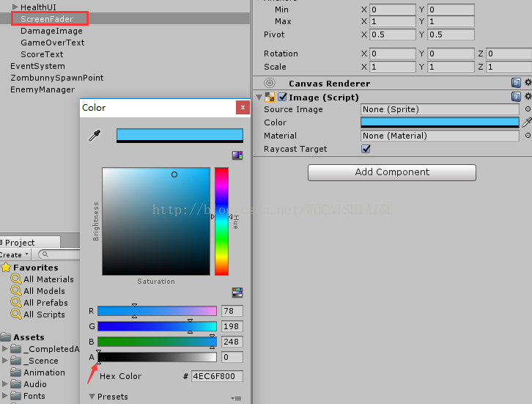
Task: Open Canvas Renderer help icon
Action: pos(516,83)
